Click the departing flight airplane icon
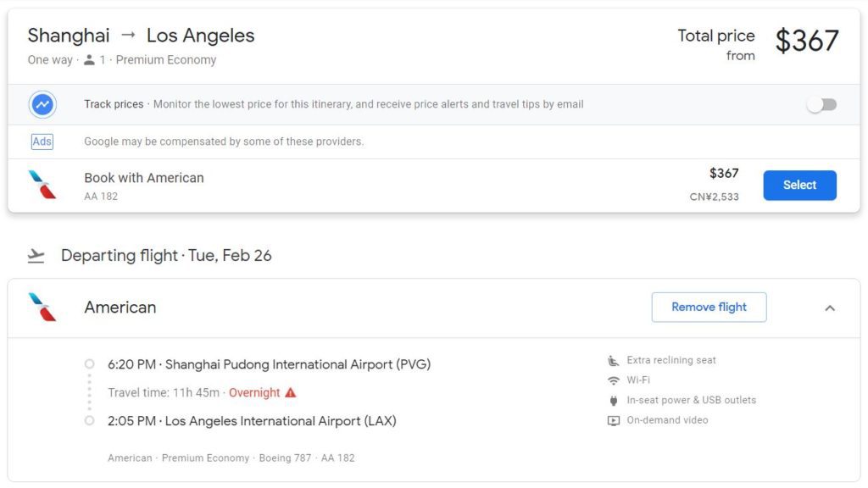The height and width of the screenshot is (488, 868). pyautogui.click(x=36, y=255)
